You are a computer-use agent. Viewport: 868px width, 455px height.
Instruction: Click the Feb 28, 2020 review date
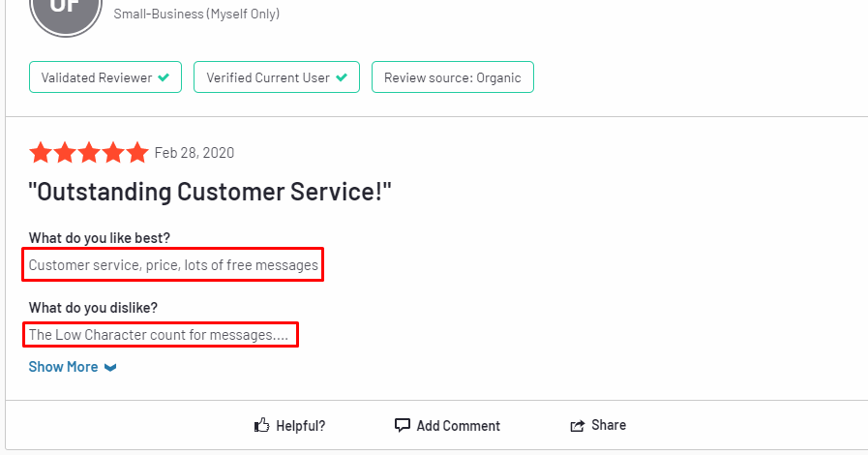point(195,153)
